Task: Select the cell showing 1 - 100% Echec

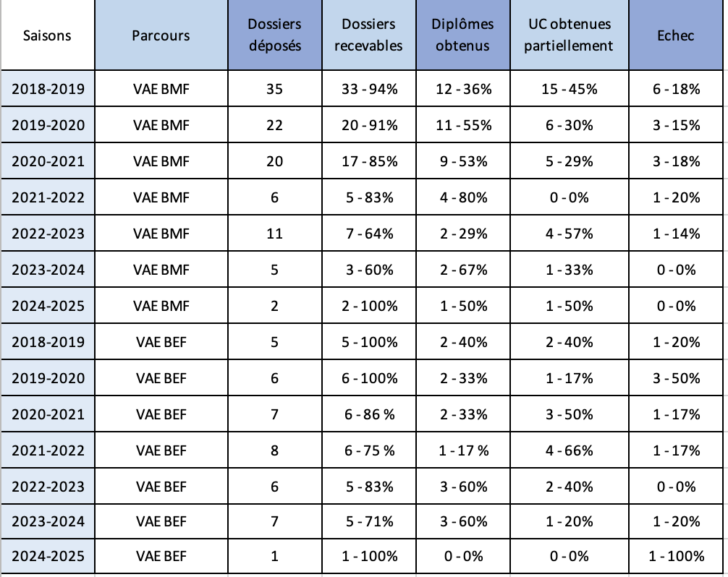Action: coord(677,556)
